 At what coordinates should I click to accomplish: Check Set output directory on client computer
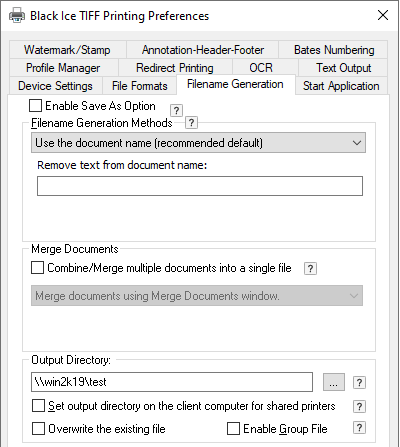coord(38,406)
